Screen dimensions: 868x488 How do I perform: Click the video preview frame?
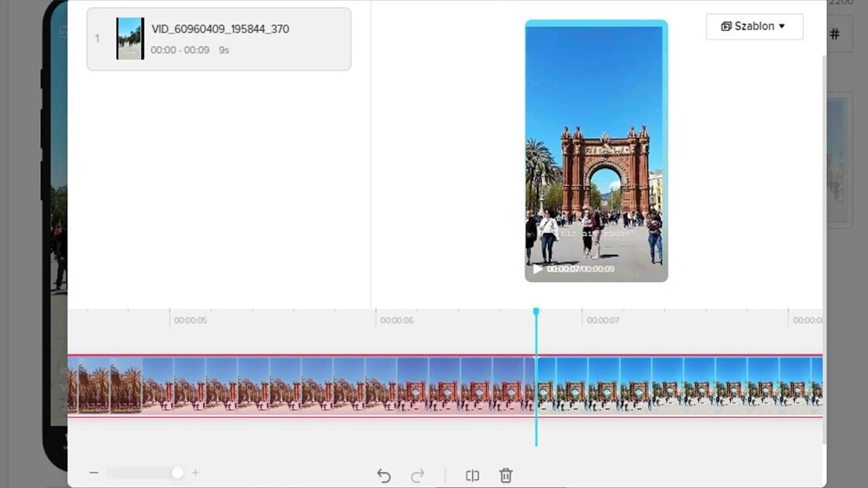coord(595,147)
